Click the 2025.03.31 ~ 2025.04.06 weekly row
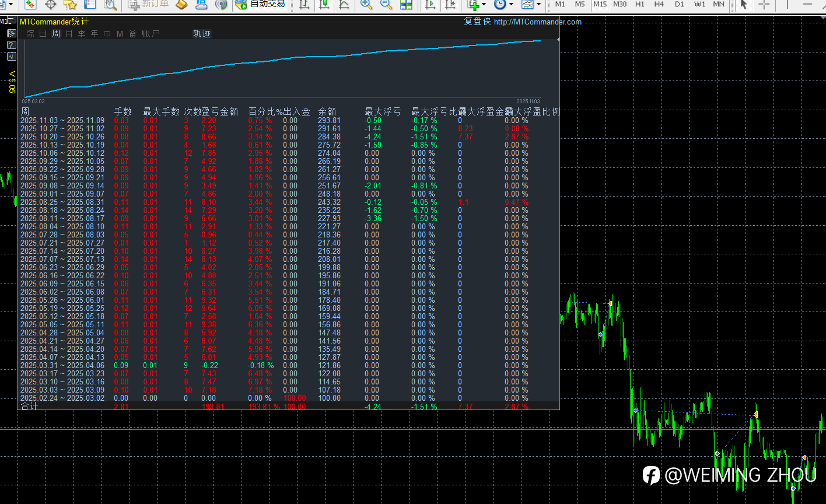This screenshot has width=826, height=504. [62, 366]
